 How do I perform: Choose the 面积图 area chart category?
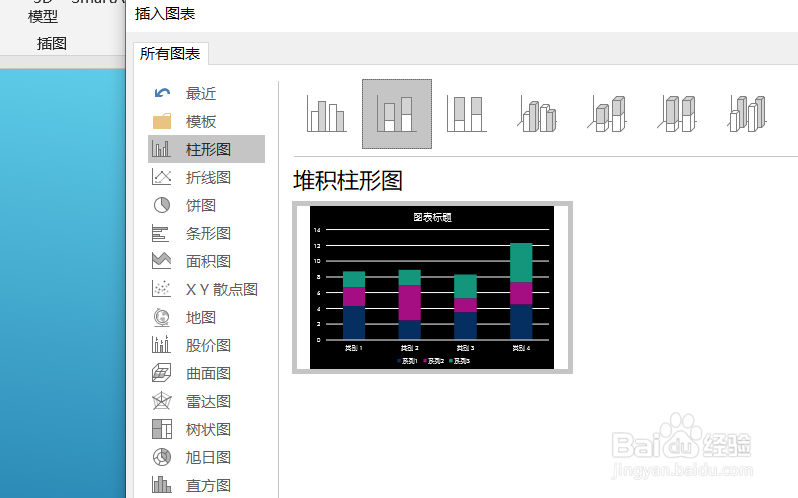click(207, 261)
